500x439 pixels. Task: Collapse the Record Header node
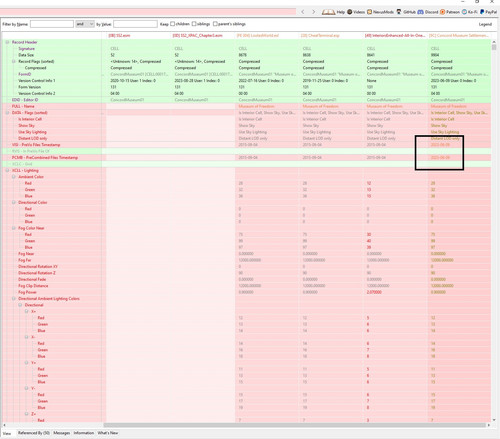[x=7, y=42]
